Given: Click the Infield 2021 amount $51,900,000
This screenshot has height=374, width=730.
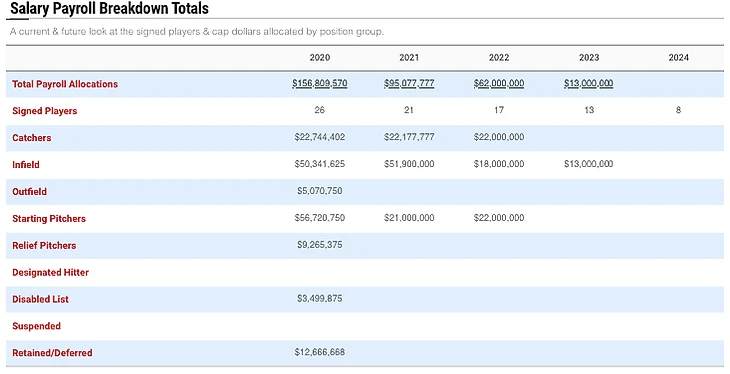Looking at the screenshot, I should pos(409,164).
